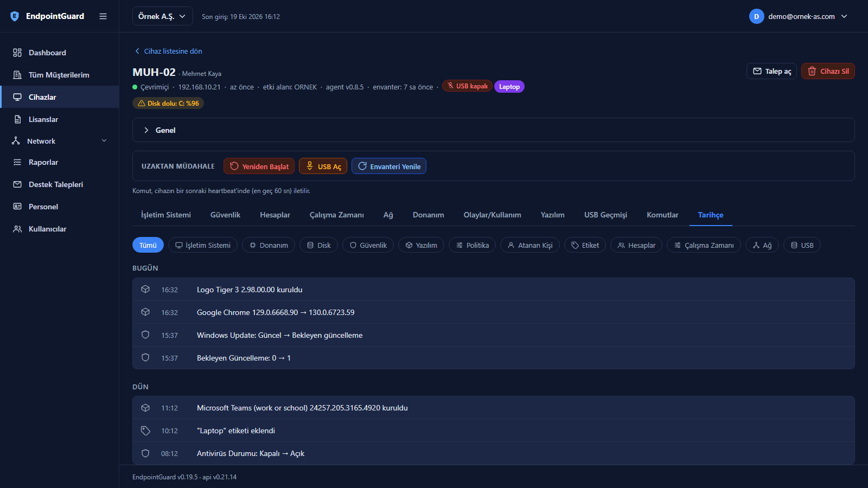Screen dimensions: 868x488
Task: Click the Yeniden Başlat button
Action: tap(259, 166)
